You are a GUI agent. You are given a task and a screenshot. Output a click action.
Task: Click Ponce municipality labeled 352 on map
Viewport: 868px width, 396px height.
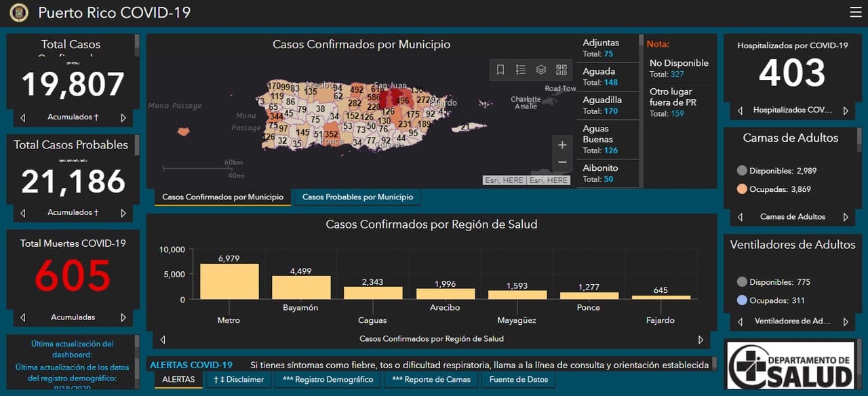point(331,134)
